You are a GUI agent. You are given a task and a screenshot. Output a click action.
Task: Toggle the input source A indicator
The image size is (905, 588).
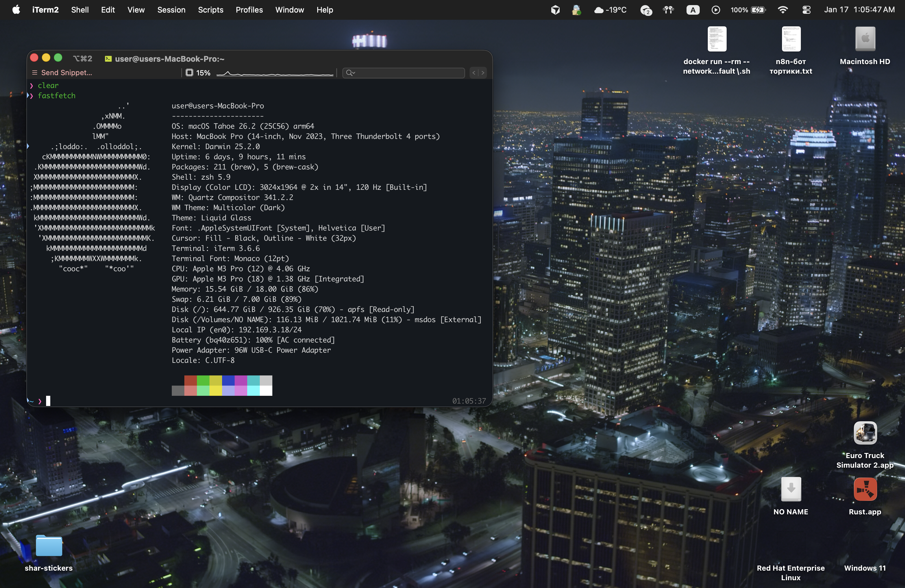click(x=693, y=10)
